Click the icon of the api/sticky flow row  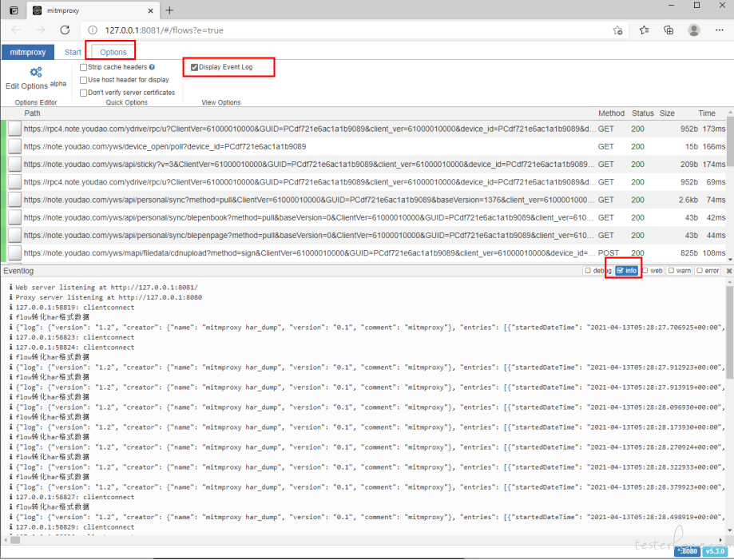coord(15,165)
